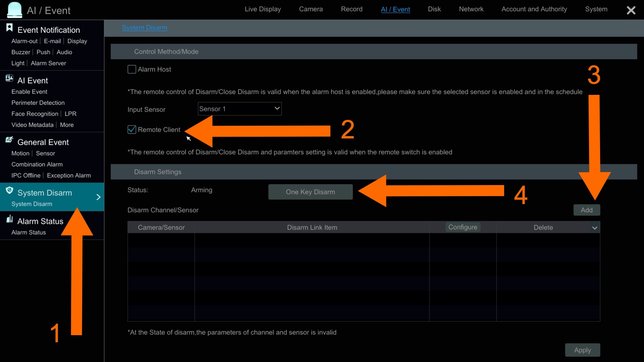The height and width of the screenshot is (362, 644).
Task: Open the Record menu
Action: click(x=352, y=9)
